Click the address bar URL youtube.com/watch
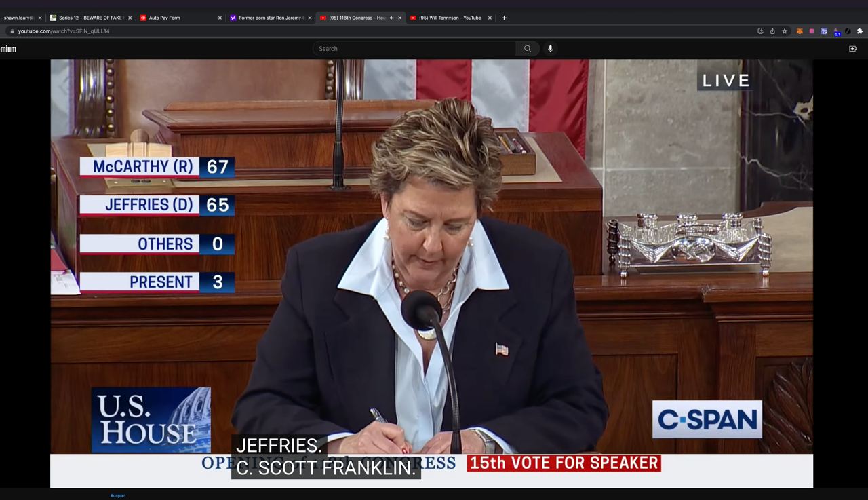The image size is (868, 500). click(64, 31)
